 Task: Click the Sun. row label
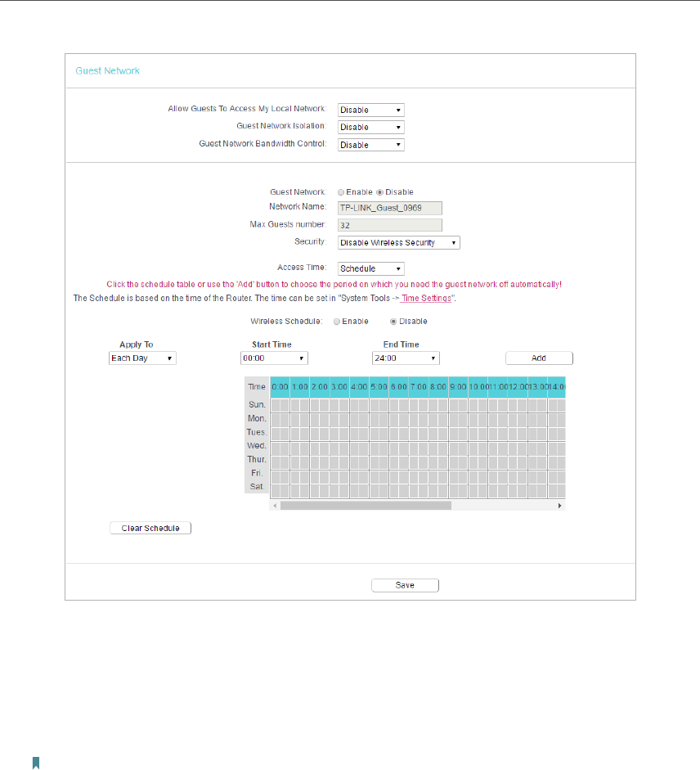coord(257,405)
